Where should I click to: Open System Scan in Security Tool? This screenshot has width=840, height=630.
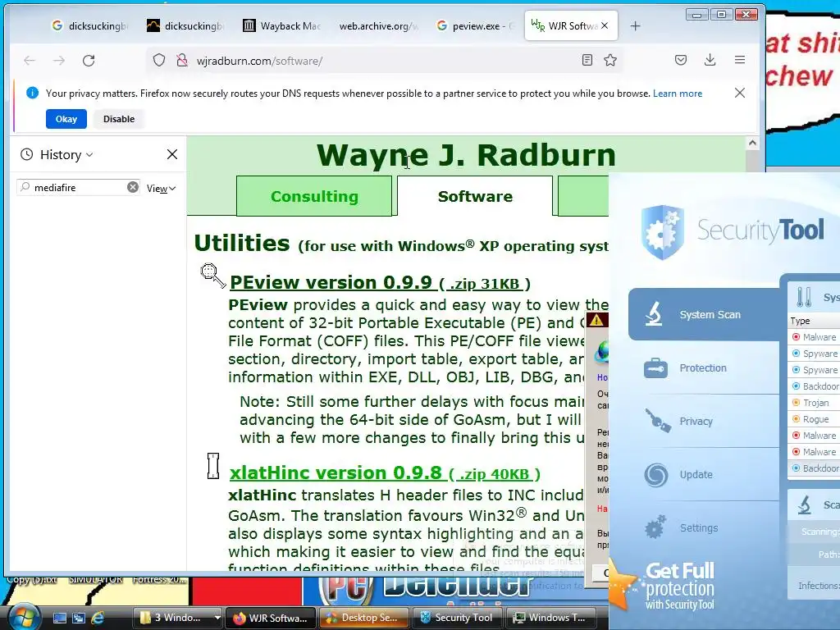[704, 314]
